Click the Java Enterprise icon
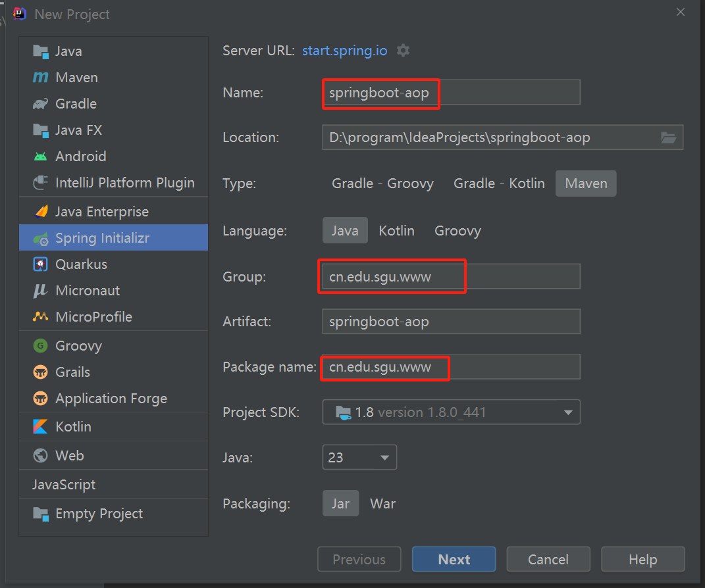Screen dimensions: 705x588 [40, 212]
